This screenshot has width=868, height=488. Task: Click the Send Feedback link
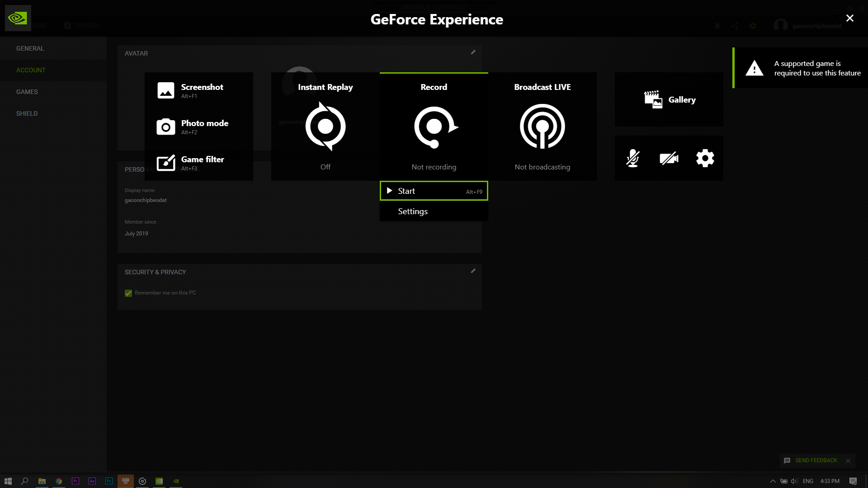pos(816,460)
